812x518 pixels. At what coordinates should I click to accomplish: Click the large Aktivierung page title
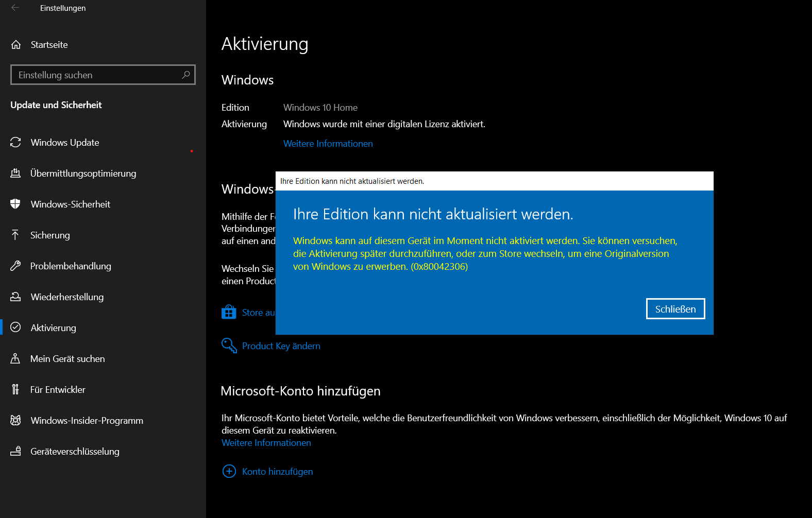tap(265, 44)
